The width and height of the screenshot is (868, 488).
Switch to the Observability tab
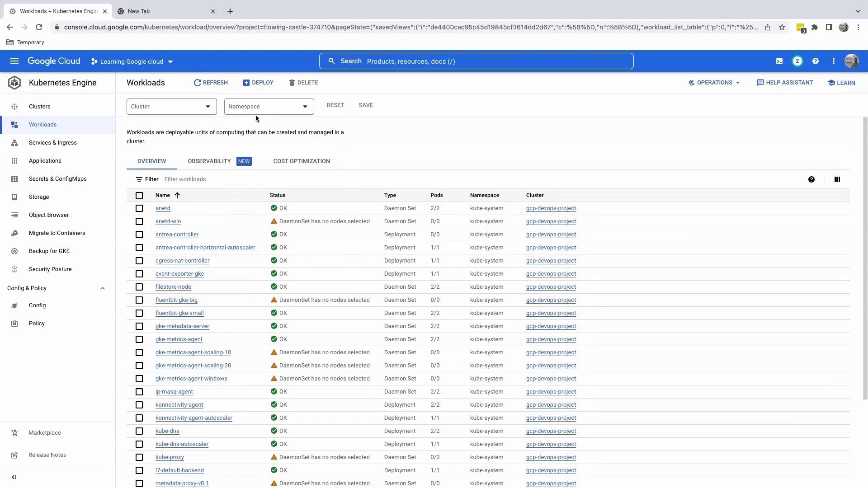coord(209,161)
